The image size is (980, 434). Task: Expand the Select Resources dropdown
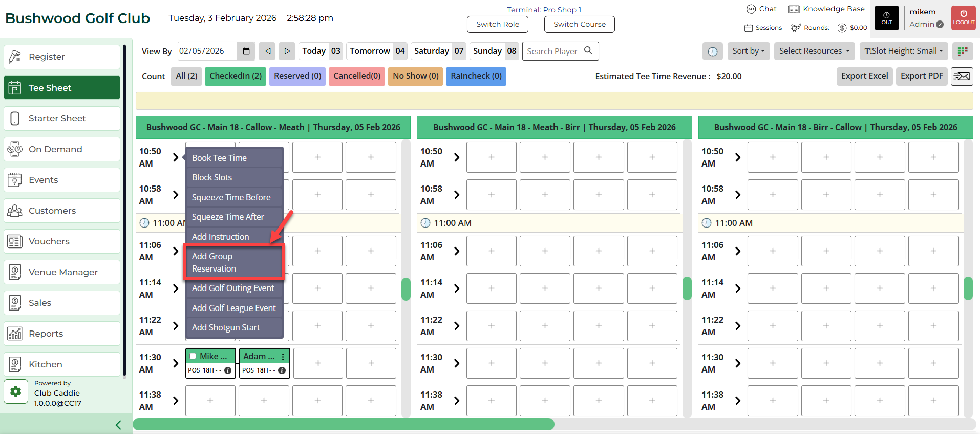(814, 51)
